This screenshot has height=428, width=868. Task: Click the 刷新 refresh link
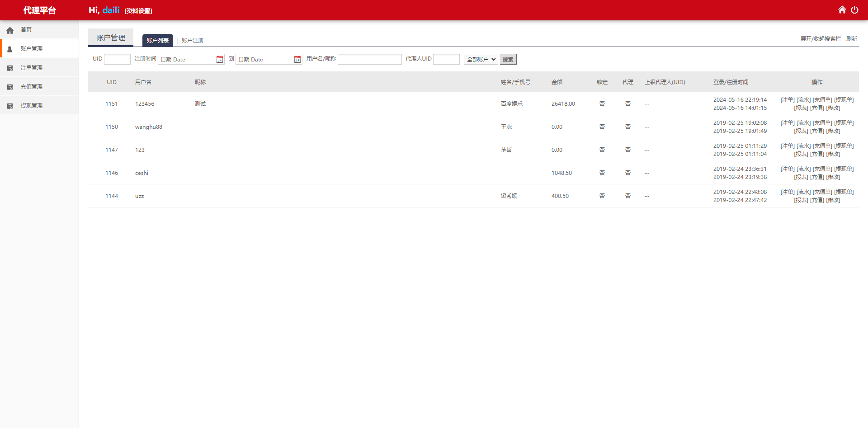tap(852, 39)
